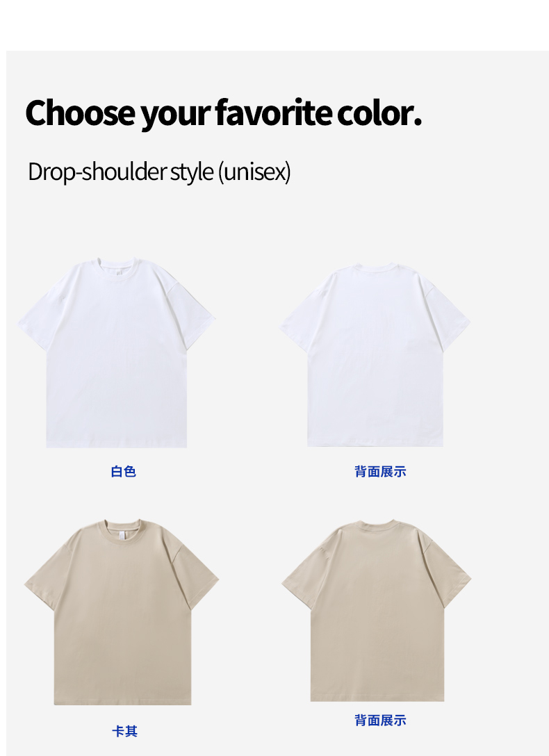The height and width of the screenshot is (756, 549).
Task: Select the khaki t-shirt front image
Action: [x=122, y=612]
